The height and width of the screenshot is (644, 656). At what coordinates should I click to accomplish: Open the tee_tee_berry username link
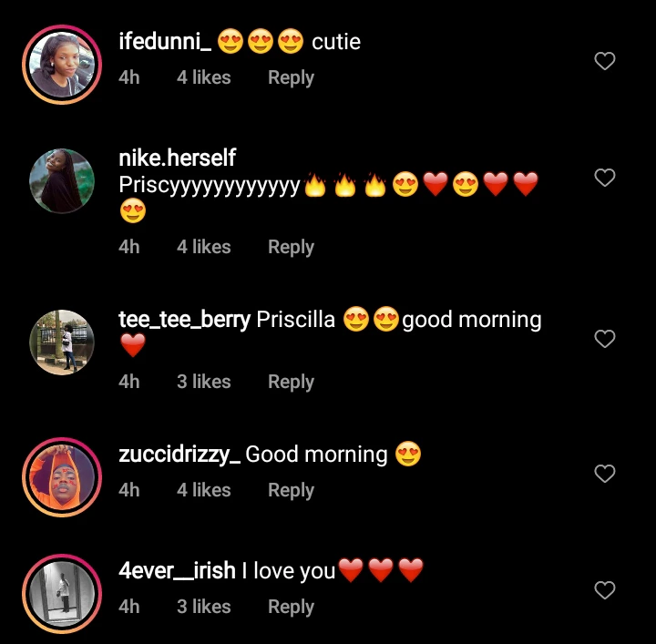coord(184,320)
